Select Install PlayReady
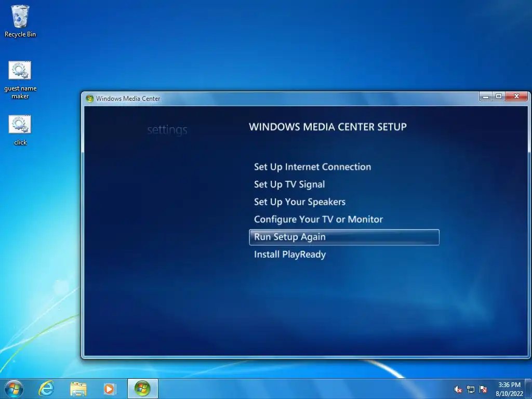Screen dimensions: 532x399 (x=290, y=255)
